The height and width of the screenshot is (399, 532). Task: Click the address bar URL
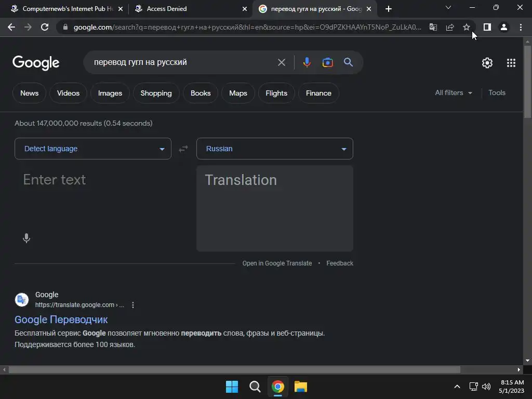(x=247, y=27)
